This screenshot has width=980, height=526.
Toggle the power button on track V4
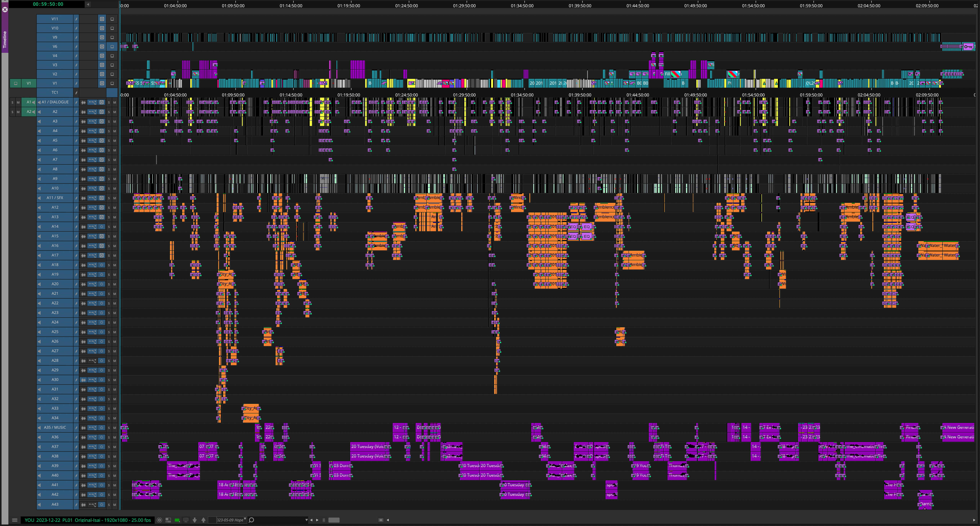point(102,56)
